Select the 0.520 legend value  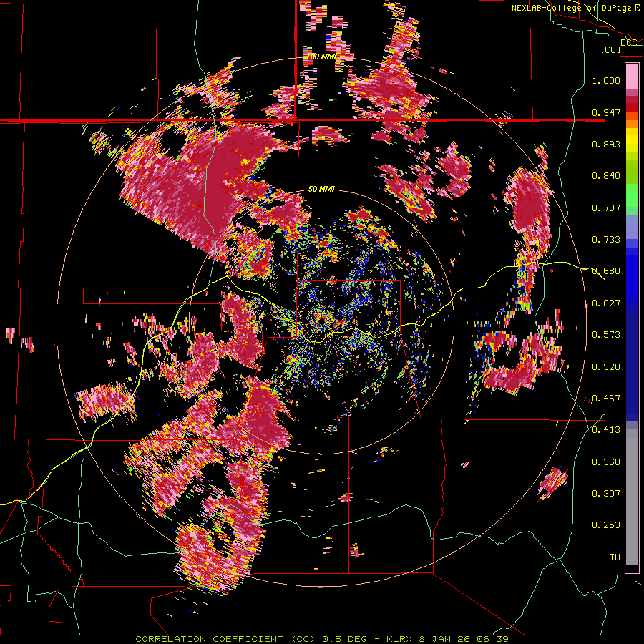[606, 367]
